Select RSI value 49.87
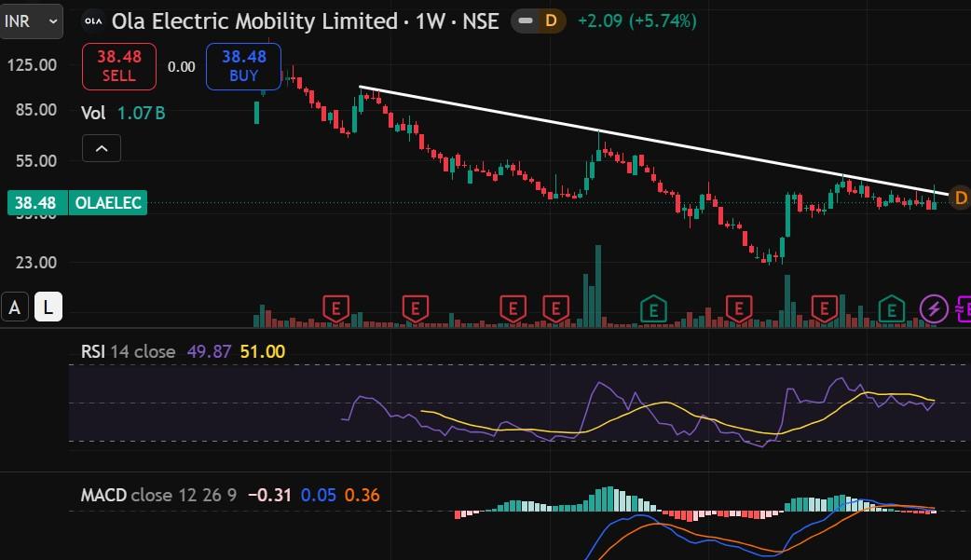 coord(209,352)
